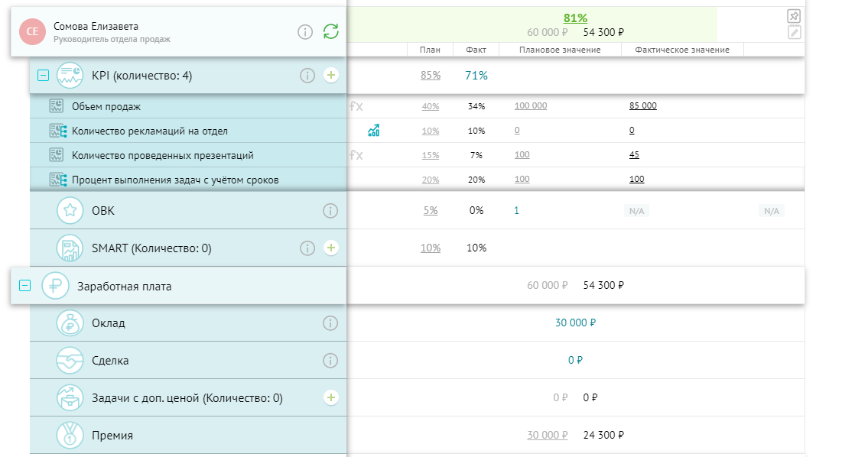Select the Количество рекламаций на отдел row

[x=188, y=131]
